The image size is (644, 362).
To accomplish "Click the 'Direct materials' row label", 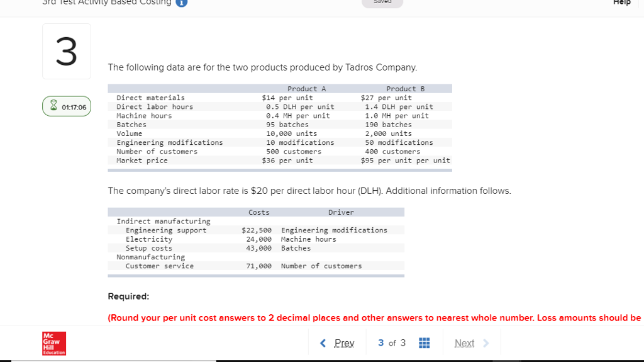I will point(151,98).
